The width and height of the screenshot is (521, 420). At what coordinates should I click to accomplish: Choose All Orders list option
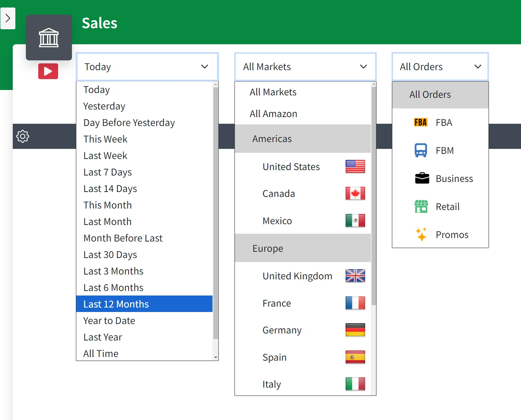(x=440, y=94)
